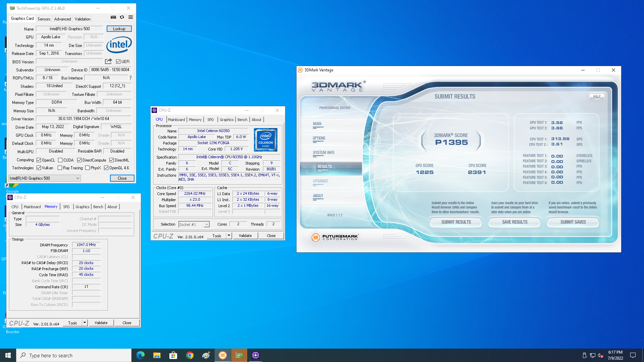Select SPD tab in CPU-Z CPU window

pyautogui.click(x=211, y=120)
